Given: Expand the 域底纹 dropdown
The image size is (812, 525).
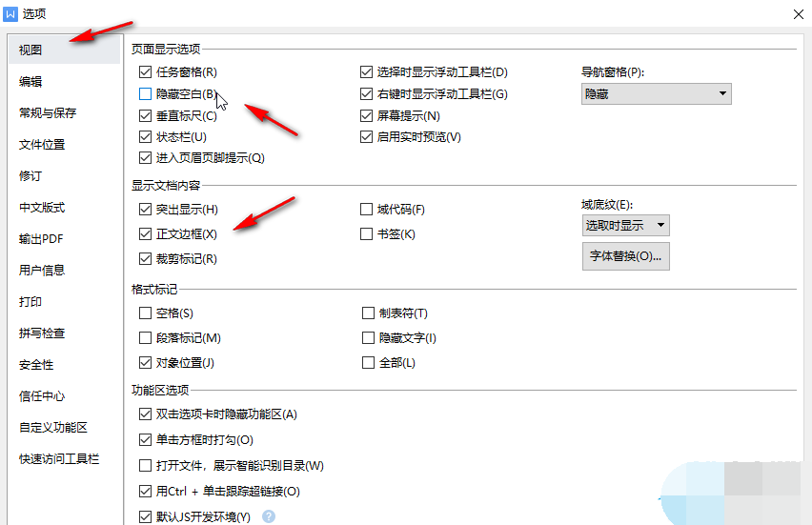Looking at the screenshot, I should point(625,226).
